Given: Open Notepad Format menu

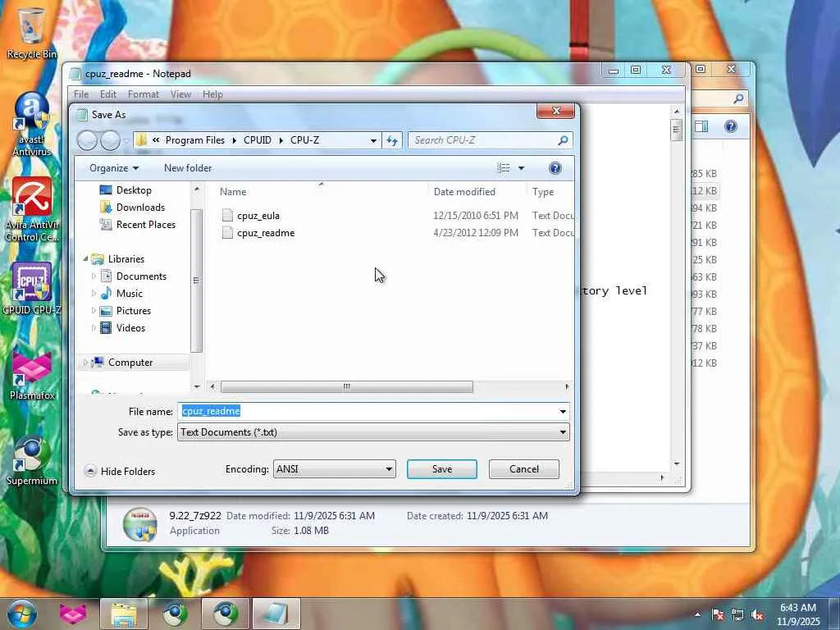Looking at the screenshot, I should [x=143, y=94].
